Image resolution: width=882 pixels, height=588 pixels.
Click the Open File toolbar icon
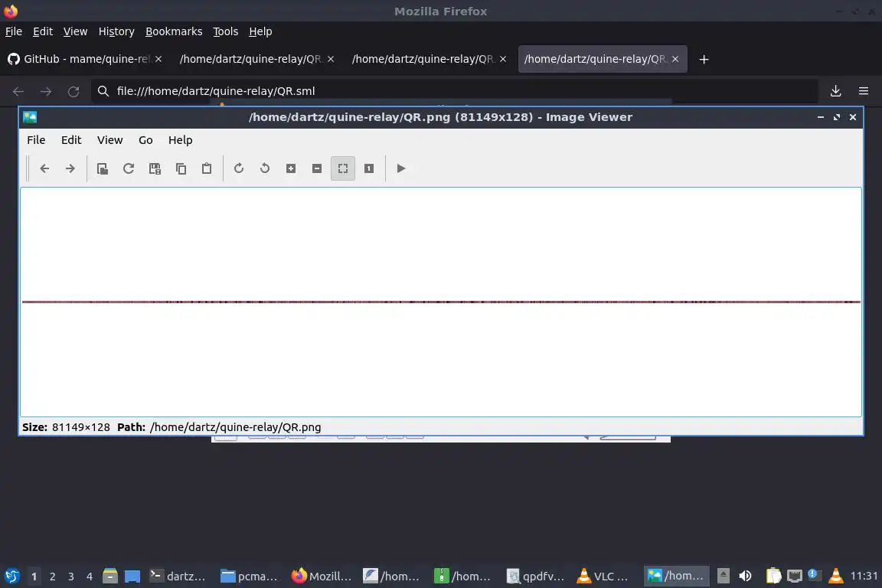pyautogui.click(x=103, y=168)
